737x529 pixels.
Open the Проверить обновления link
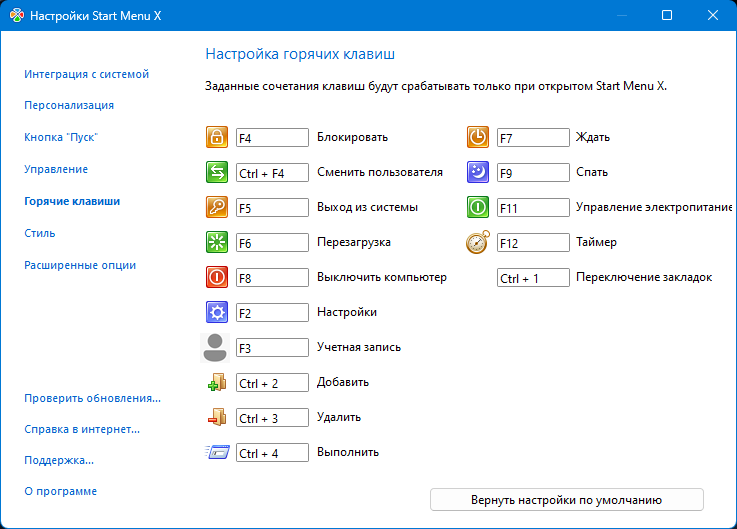pyautogui.click(x=92, y=398)
